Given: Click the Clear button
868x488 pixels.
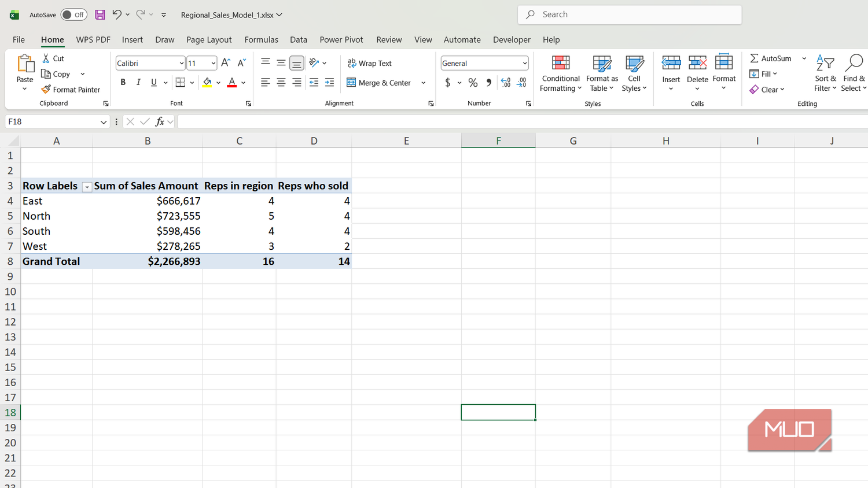Looking at the screenshot, I should pyautogui.click(x=767, y=90).
